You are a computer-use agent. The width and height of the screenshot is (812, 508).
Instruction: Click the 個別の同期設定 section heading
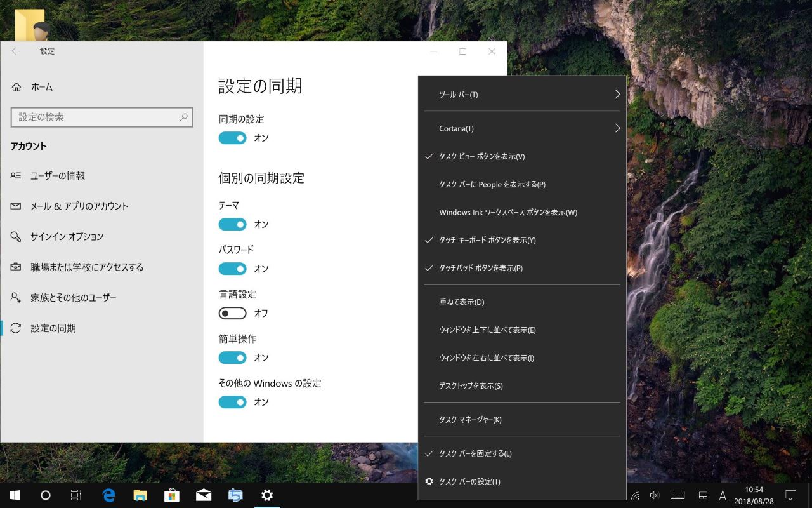(261, 178)
